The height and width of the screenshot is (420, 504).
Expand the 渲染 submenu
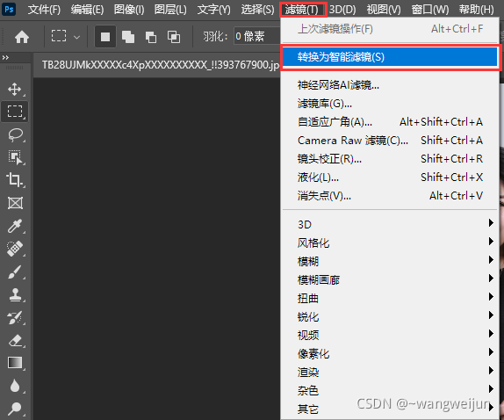pos(390,372)
